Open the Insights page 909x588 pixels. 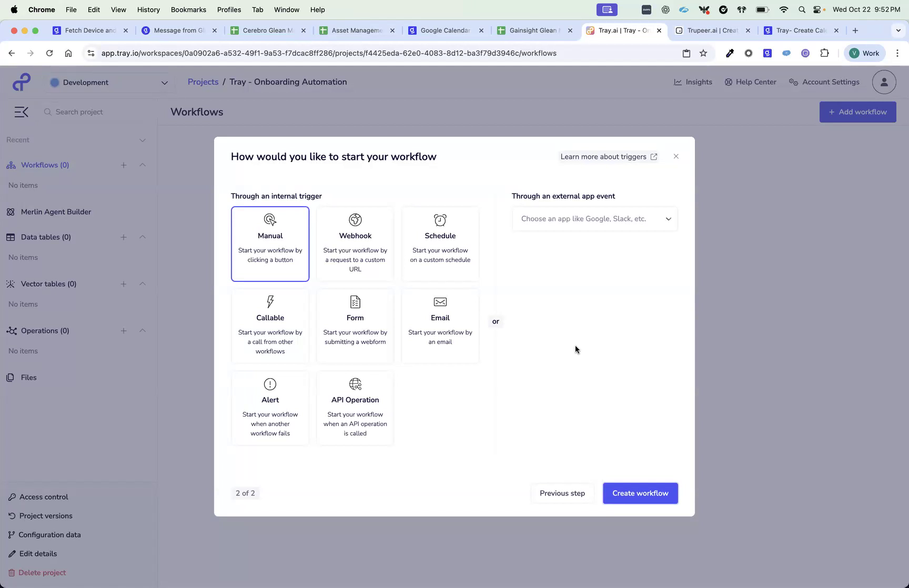pos(693,82)
